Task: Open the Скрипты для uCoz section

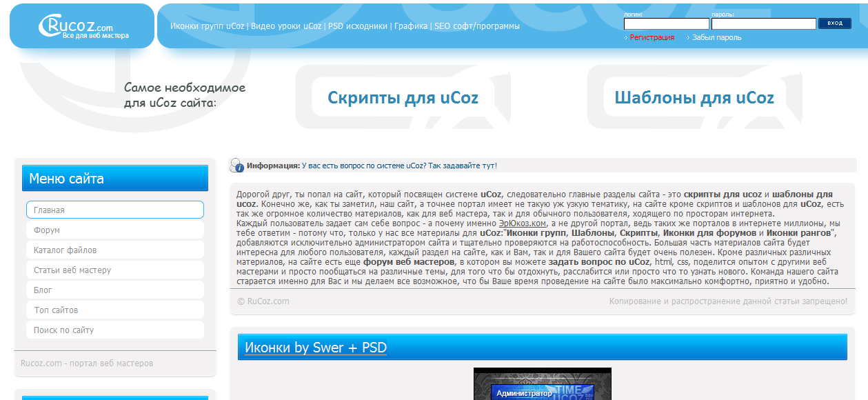Action: (x=403, y=97)
